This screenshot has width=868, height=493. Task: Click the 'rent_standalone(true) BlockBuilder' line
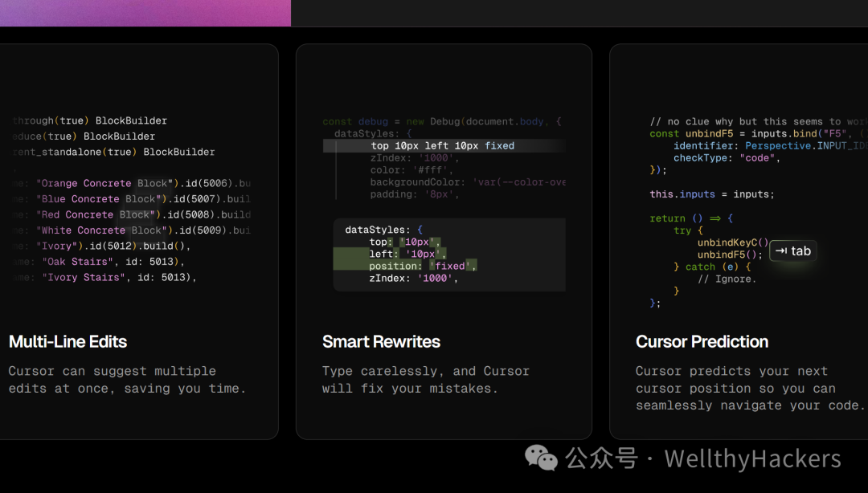[x=113, y=152]
